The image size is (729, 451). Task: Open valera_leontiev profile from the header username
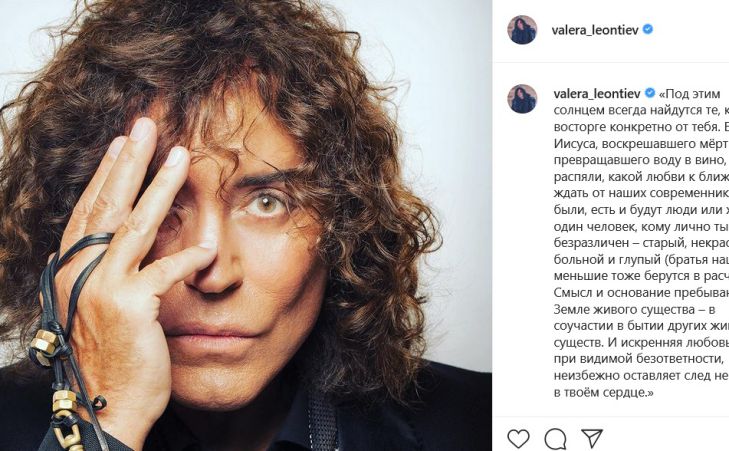pos(595,30)
